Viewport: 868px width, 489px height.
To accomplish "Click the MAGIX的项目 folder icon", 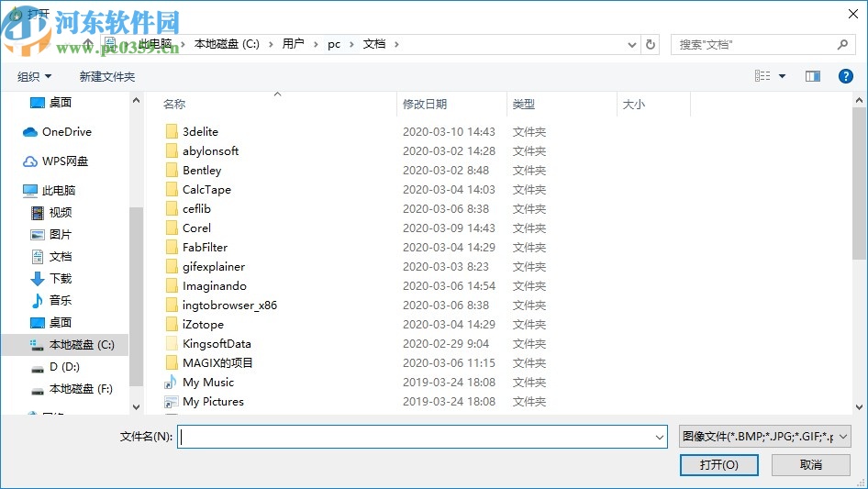I will (x=172, y=362).
